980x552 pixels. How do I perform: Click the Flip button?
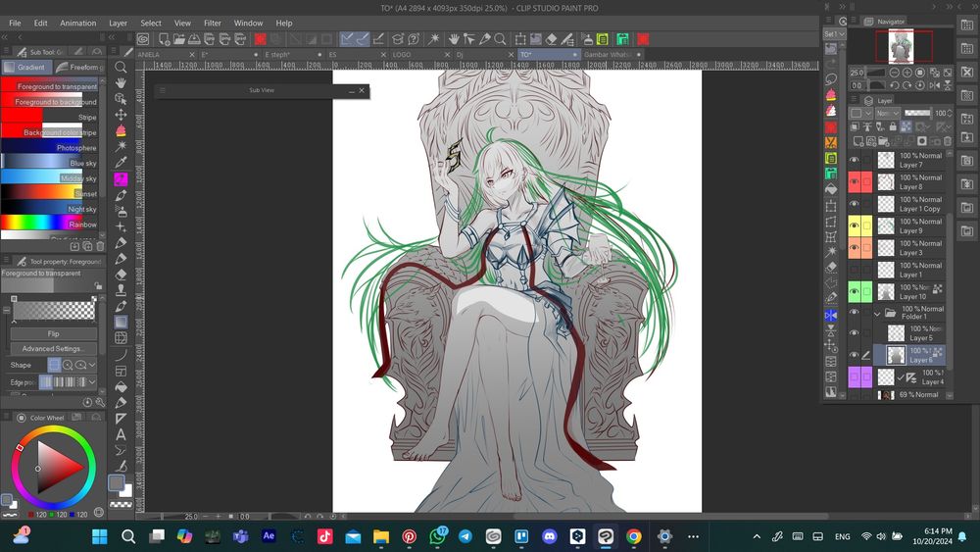coord(53,333)
